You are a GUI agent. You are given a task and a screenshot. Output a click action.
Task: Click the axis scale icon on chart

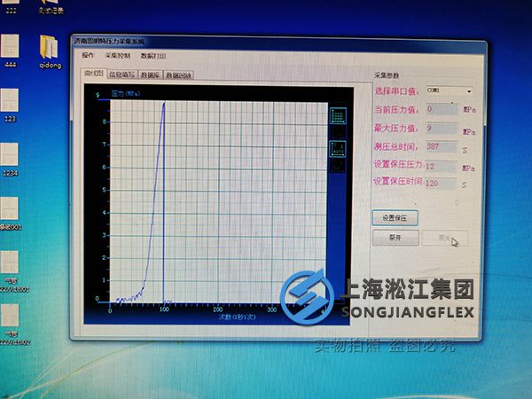[338, 147]
